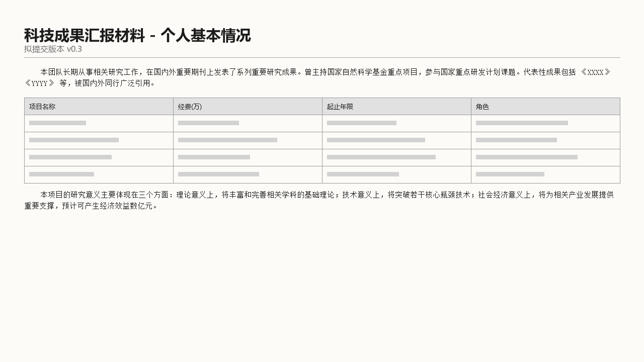Viewport: 644px width, 362px height.
Task: Select the 经费(万) column header
Action: click(x=248, y=107)
